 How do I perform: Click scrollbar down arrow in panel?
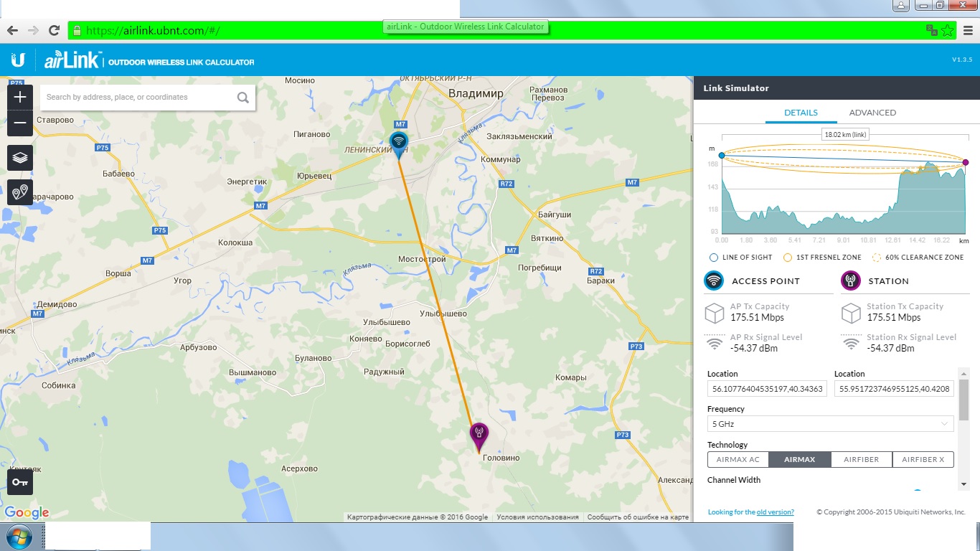click(963, 484)
